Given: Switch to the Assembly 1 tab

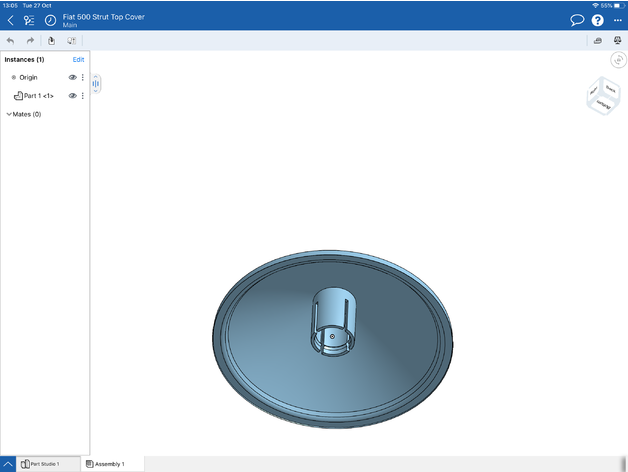Looking at the screenshot, I should pyautogui.click(x=112, y=464).
